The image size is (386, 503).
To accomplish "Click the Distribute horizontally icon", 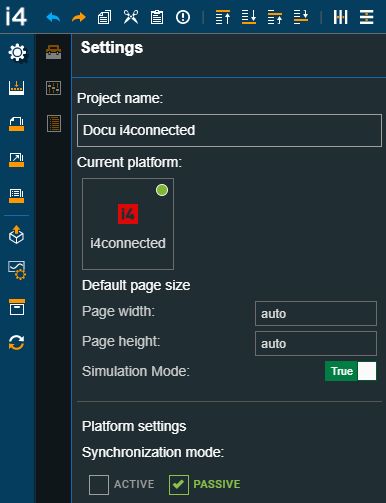I will [340, 17].
